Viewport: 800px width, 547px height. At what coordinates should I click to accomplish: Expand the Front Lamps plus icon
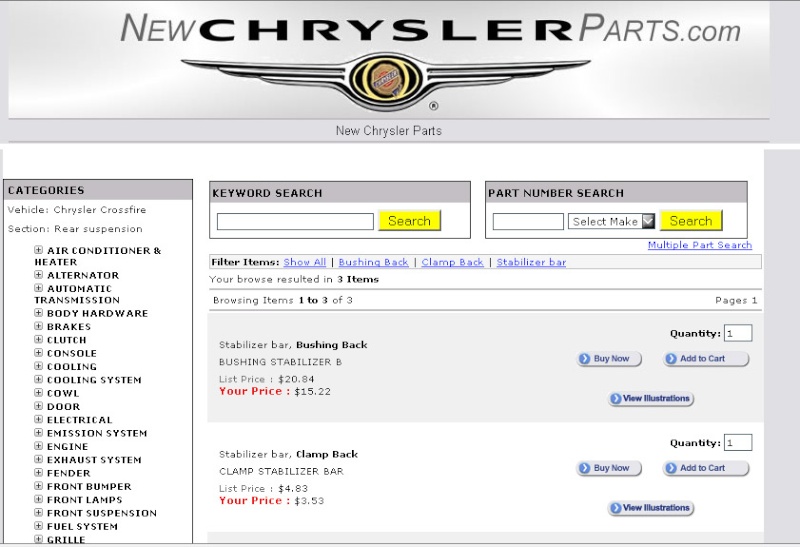(38, 499)
